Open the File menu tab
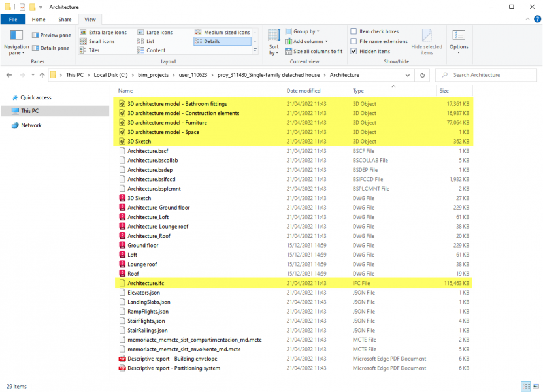 12,20
